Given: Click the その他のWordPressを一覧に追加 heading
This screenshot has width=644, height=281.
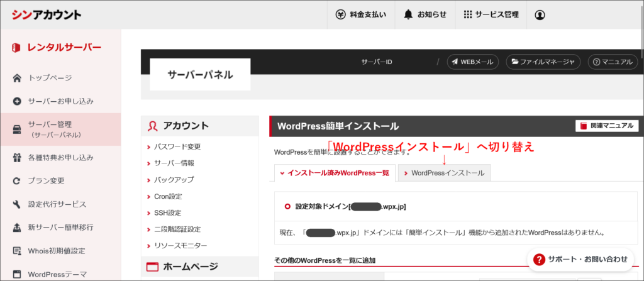Looking at the screenshot, I should click(325, 260).
